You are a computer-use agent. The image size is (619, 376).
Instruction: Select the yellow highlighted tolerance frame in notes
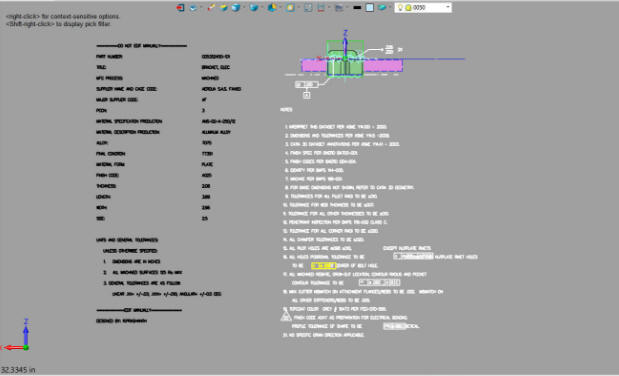coord(323,266)
